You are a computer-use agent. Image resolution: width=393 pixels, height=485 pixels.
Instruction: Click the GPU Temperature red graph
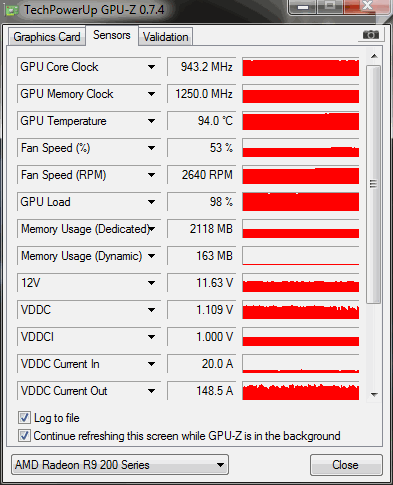pos(301,121)
